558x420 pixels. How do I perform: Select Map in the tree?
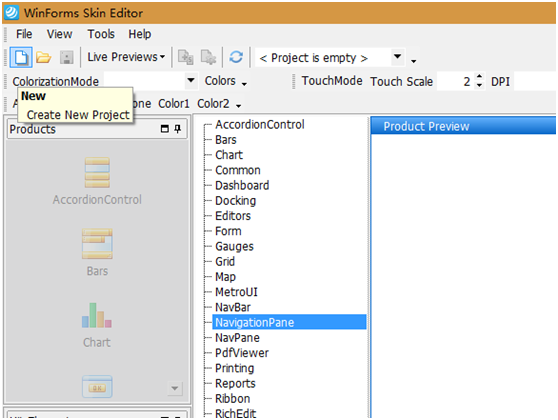coord(225,277)
